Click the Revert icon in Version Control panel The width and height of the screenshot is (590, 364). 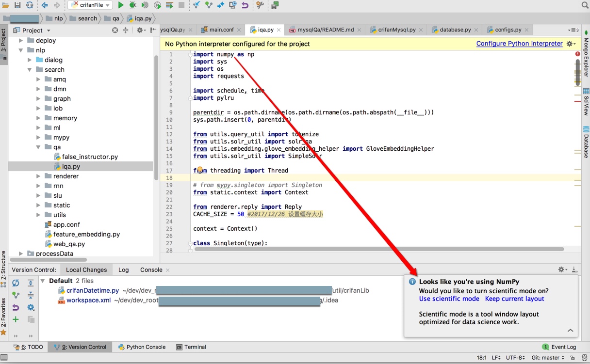pyautogui.click(x=16, y=307)
